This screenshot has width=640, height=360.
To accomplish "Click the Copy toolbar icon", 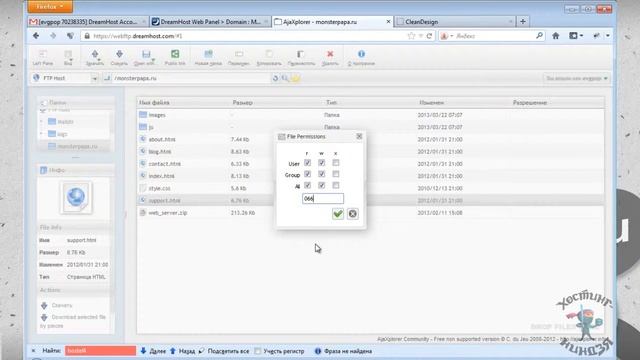I will [269, 54].
